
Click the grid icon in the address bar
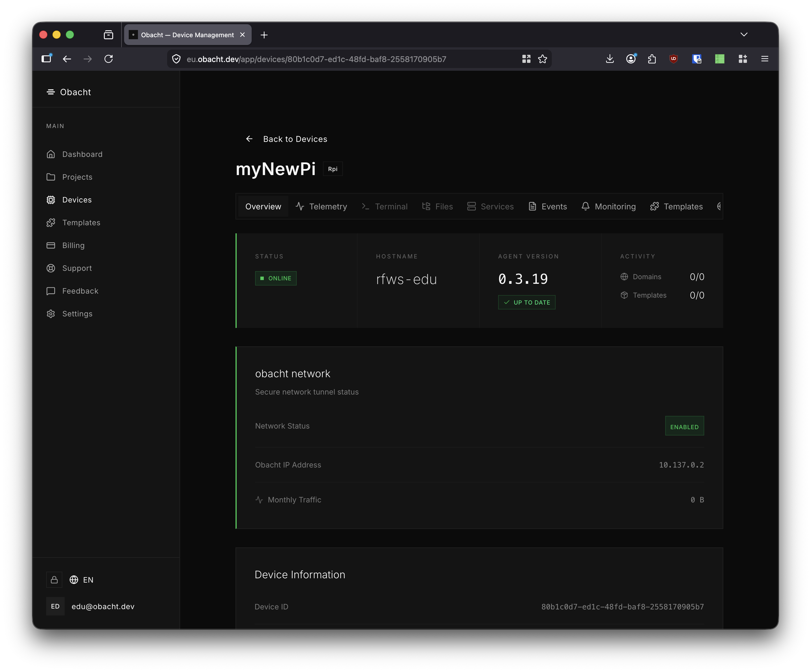526,59
